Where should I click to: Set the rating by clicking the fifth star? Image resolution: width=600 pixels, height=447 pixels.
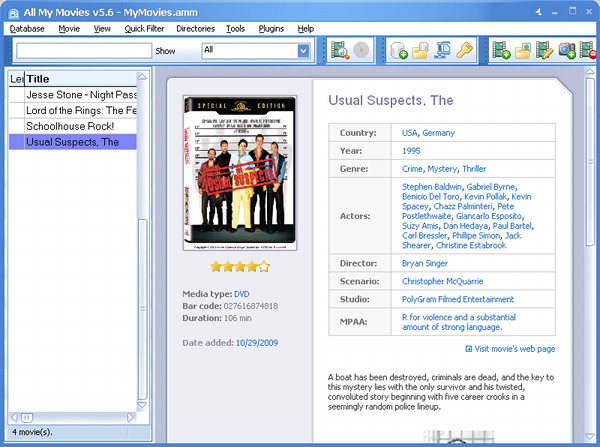264,266
